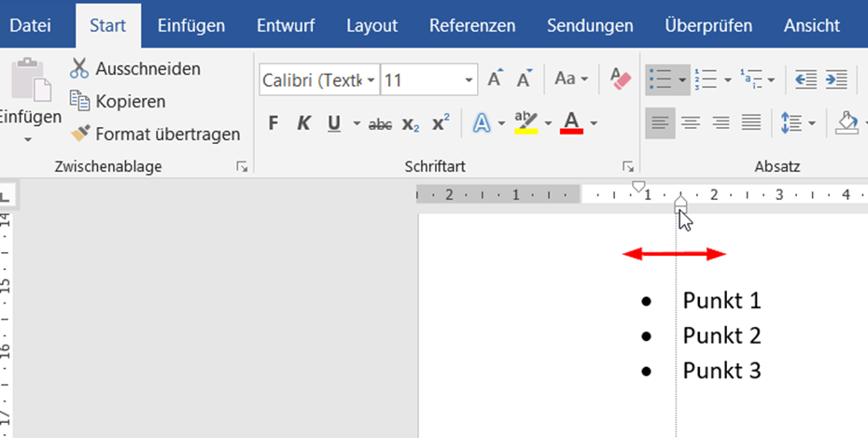Click the Ausschneiden scissors icon
Viewport: 868px width, 438px height.
[79, 68]
